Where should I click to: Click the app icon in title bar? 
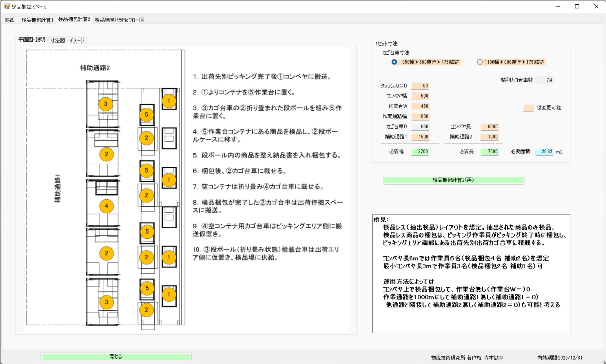tap(7, 6)
